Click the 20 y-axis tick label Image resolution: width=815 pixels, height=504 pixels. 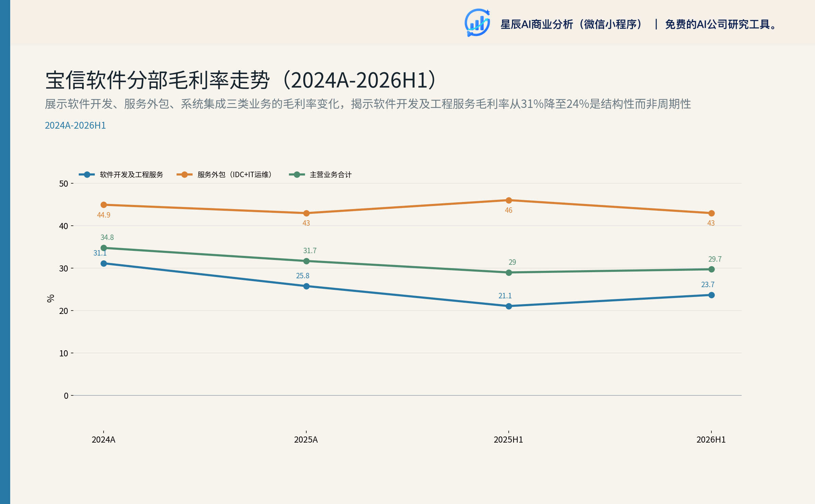64,311
